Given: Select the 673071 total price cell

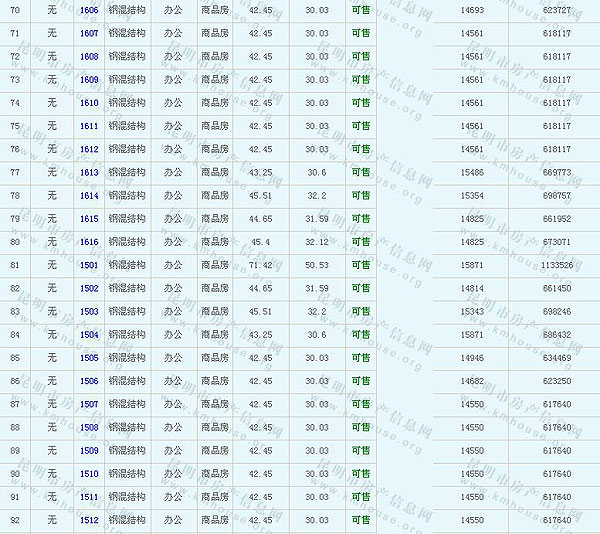Looking at the screenshot, I should [557, 242].
